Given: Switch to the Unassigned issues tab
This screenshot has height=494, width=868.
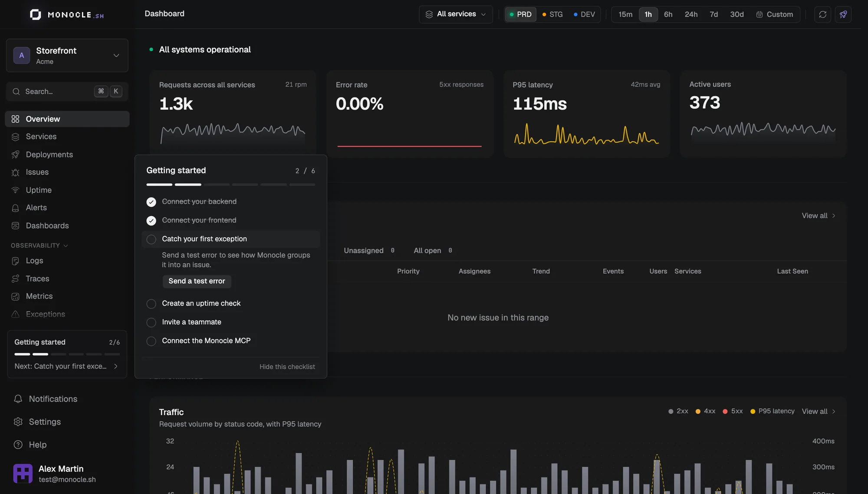Looking at the screenshot, I should point(369,251).
